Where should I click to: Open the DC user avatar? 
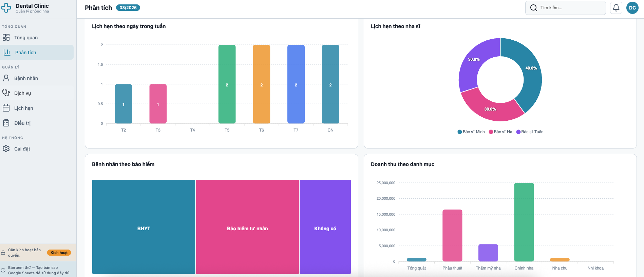tap(632, 8)
